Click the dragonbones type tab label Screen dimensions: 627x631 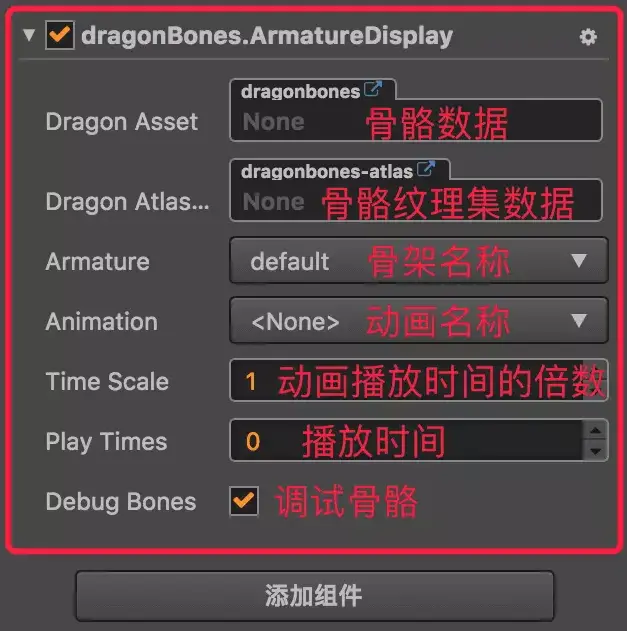tap(301, 92)
